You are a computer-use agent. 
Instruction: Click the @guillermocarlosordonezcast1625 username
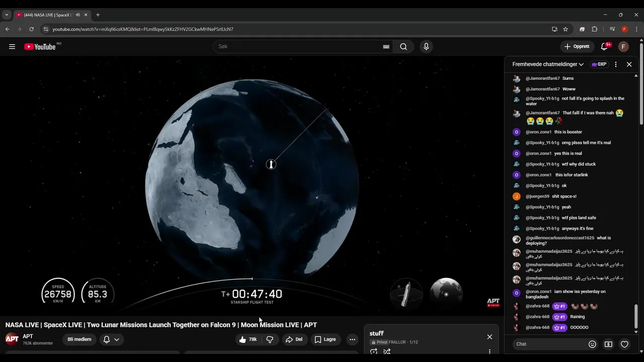click(560, 238)
